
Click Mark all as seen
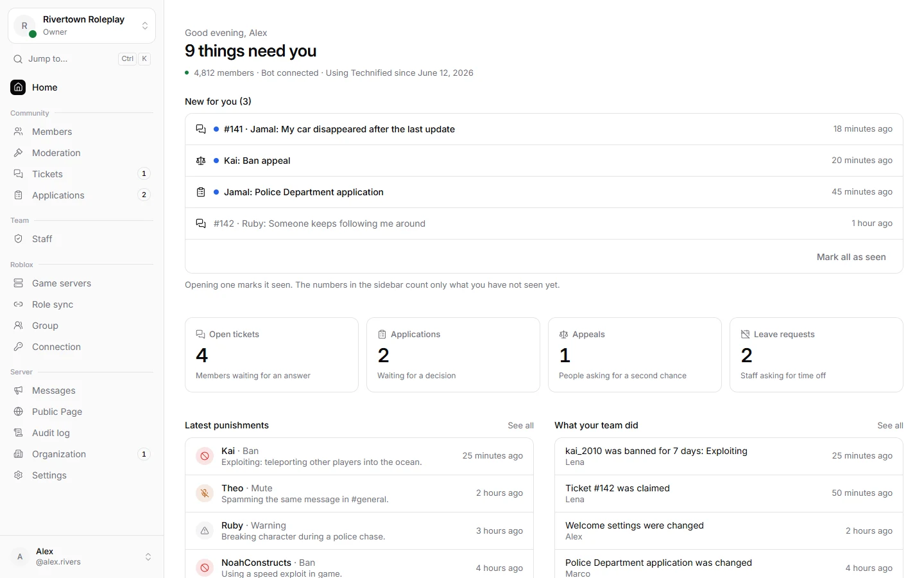click(851, 257)
